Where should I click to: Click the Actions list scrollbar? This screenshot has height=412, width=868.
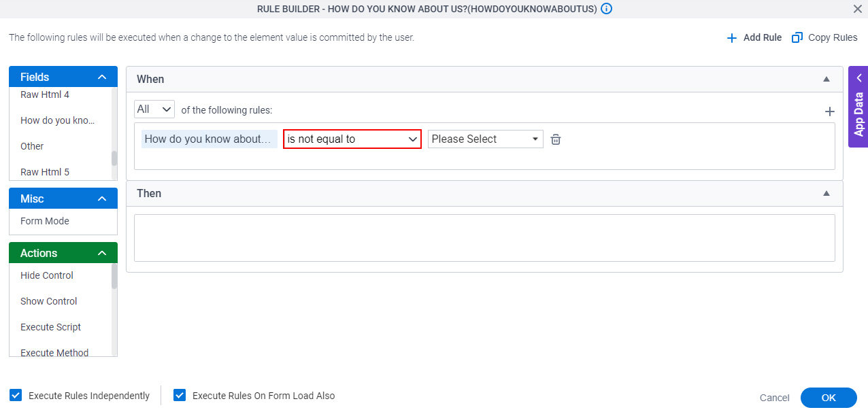114,277
